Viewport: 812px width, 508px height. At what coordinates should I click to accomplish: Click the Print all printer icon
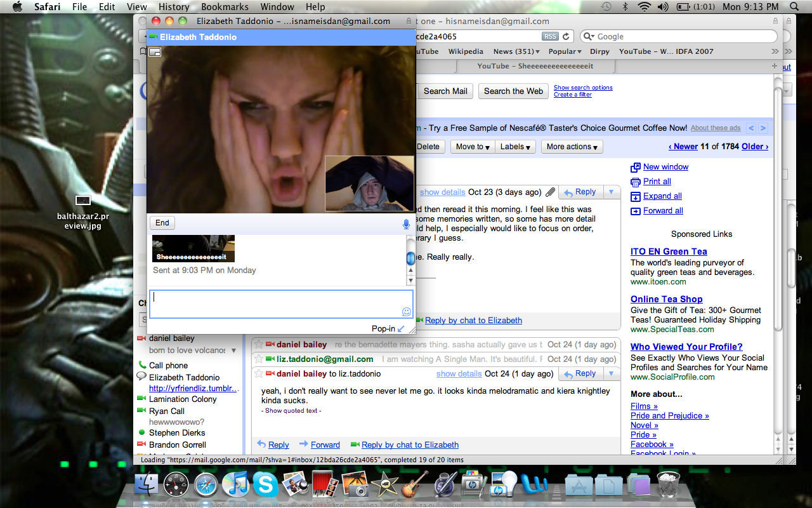click(636, 182)
